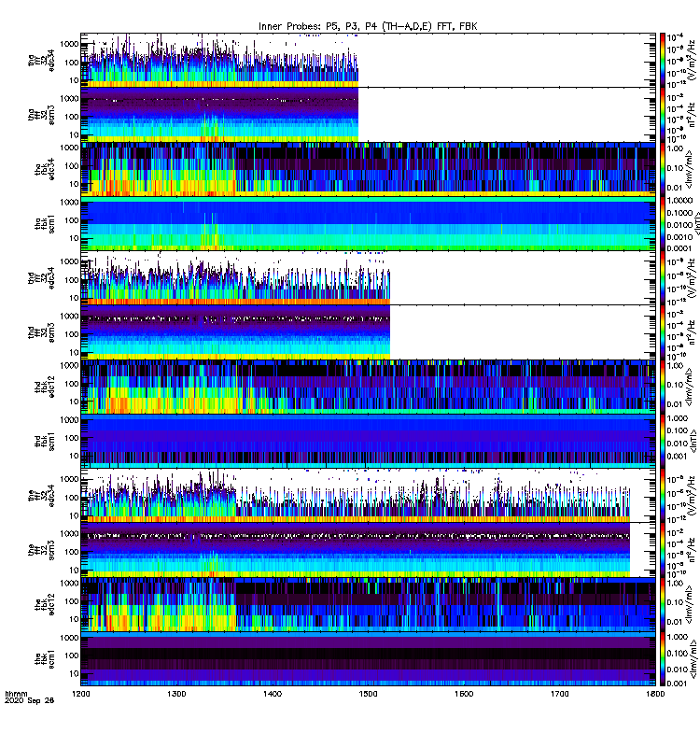Click the color bar beside the fbk edc12 panel
This screenshot has width=700, height=747.
click(x=663, y=604)
